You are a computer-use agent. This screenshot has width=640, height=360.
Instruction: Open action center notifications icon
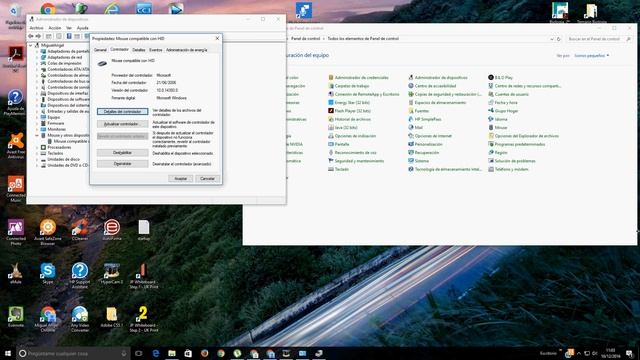(x=630, y=353)
